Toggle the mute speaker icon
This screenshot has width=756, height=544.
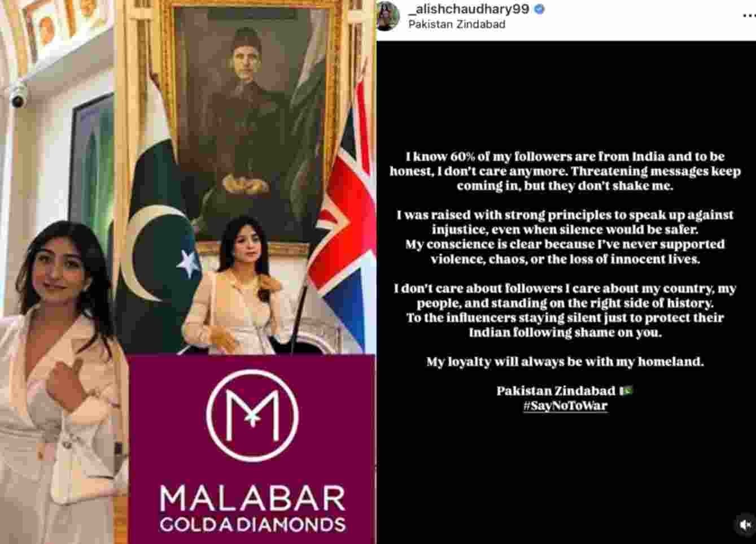745,524
